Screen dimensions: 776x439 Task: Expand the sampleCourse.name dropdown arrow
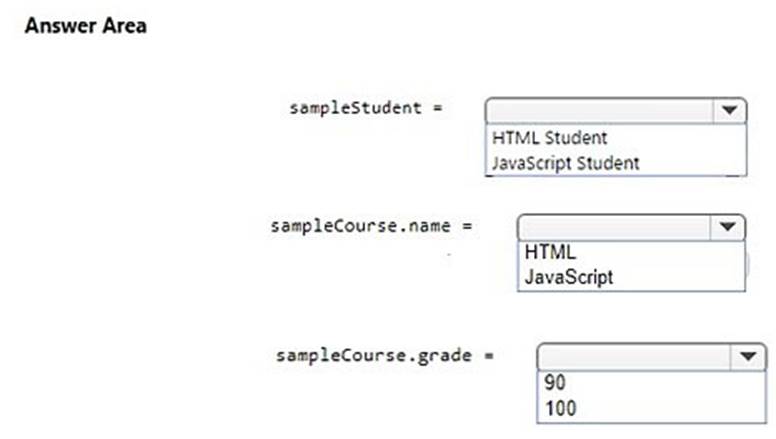coord(729,227)
